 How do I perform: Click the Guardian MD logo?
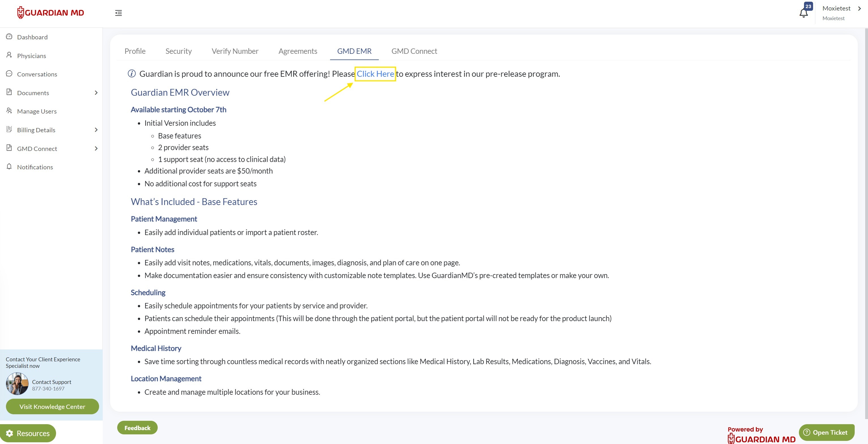coord(51,13)
